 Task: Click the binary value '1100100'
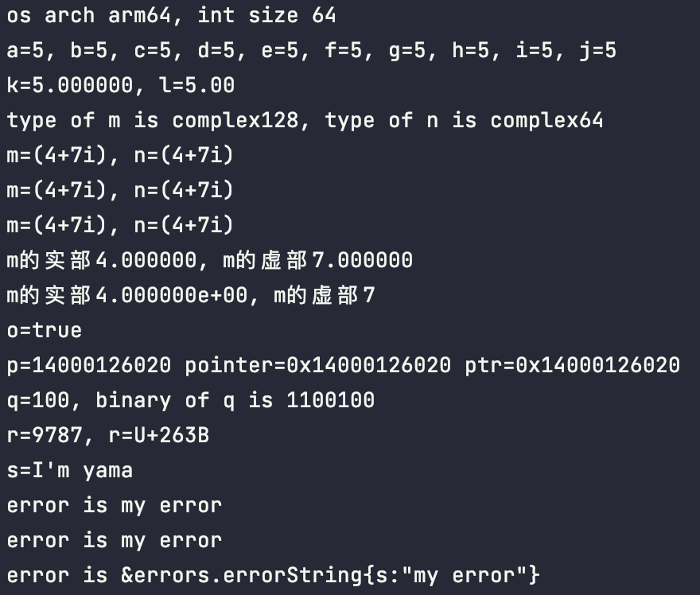[x=330, y=400]
